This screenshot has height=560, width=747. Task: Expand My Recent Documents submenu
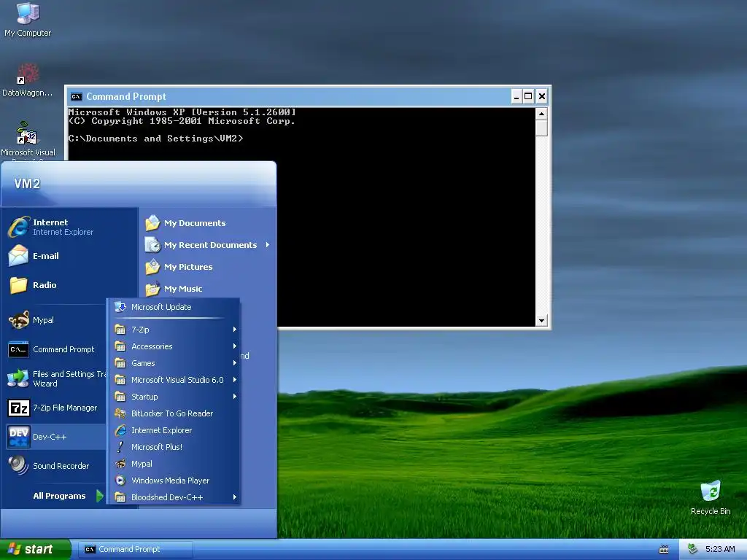click(x=208, y=245)
